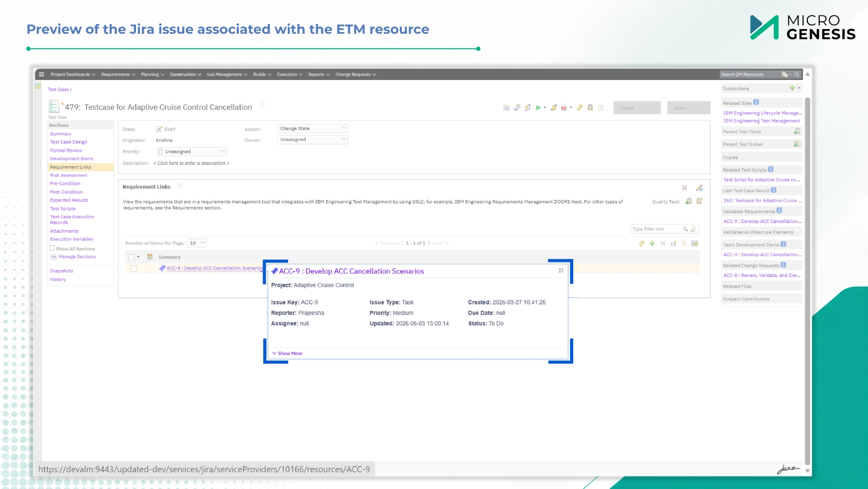The height and width of the screenshot is (489, 868).
Task: Click the search scope icon in QM search
Action: [784, 74]
